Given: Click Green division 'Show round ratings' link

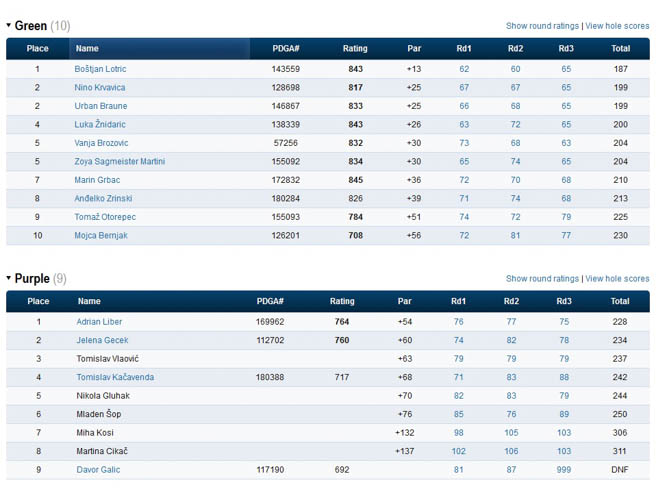Looking at the screenshot, I should [x=542, y=26].
